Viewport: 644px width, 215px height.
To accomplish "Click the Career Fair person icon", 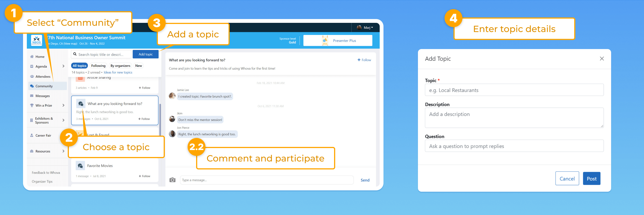I will [x=32, y=135].
